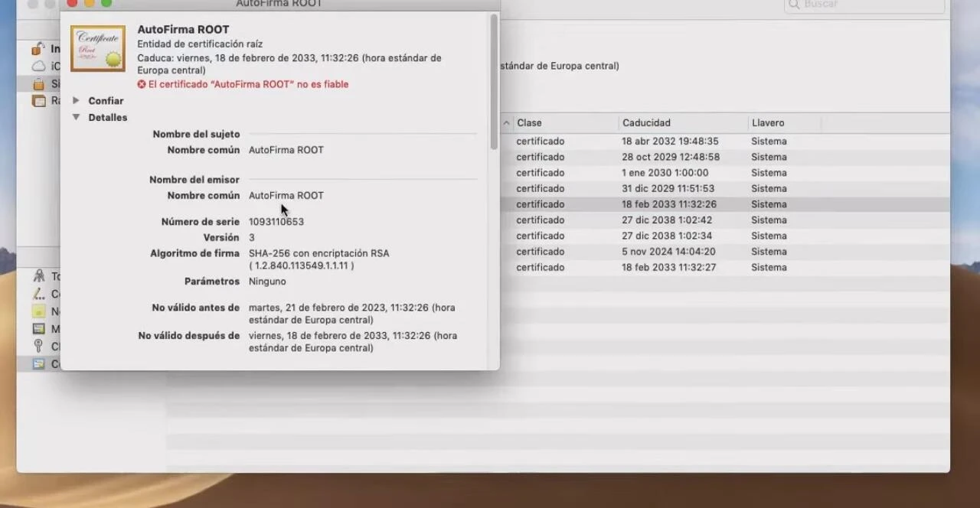Click the "Algoritmo de firma" label

point(195,253)
